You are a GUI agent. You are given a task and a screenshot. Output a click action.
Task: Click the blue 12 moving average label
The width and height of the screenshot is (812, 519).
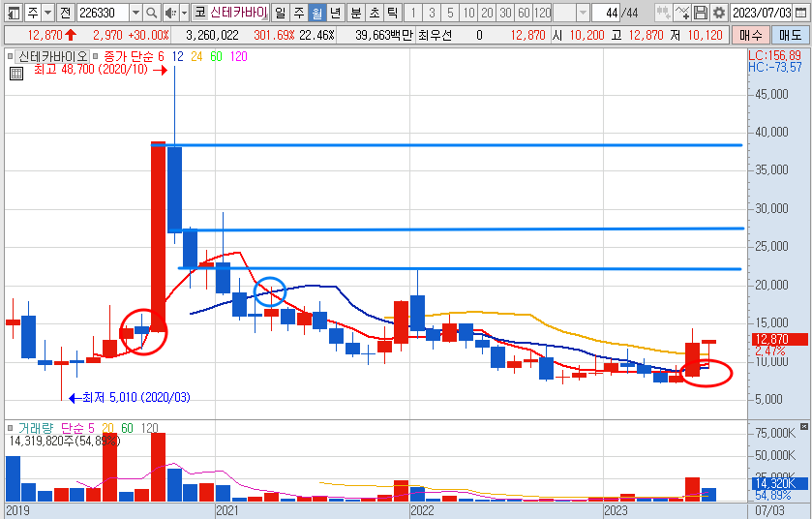tap(178, 56)
